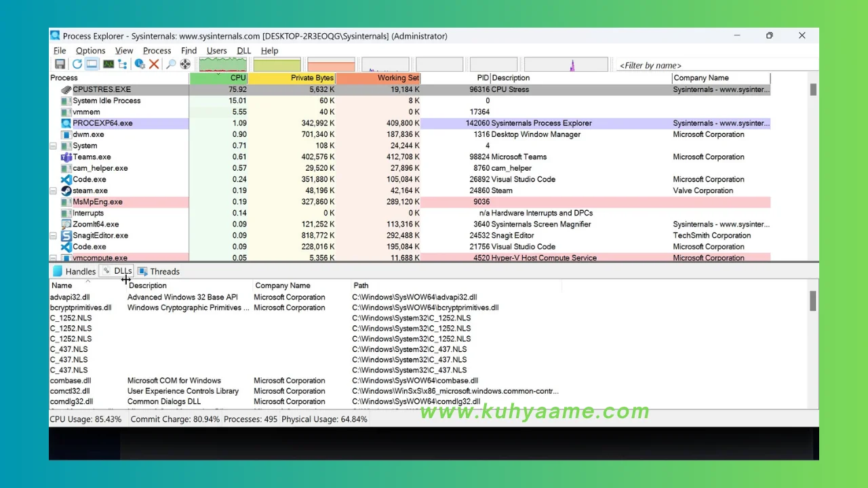The image size is (868, 488).
Task: Sort lower pane by Path column header
Action: (x=456, y=285)
